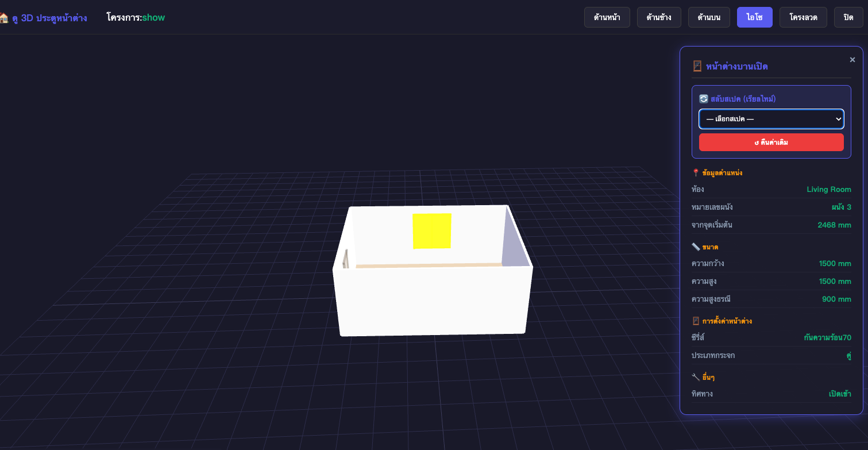Open the เลือกสเปค dropdown
Viewport: 868px width, 450px height.
771,119
